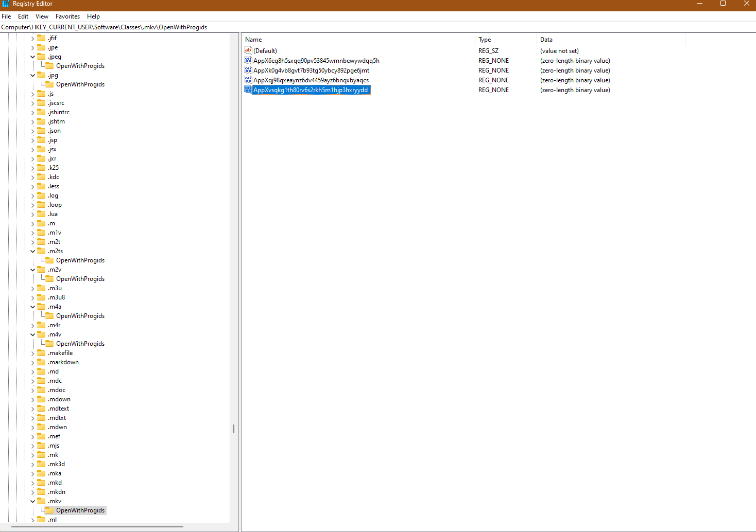Click the .md folder icon
The width and height of the screenshot is (756, 532).
click(x=41, y=371)
